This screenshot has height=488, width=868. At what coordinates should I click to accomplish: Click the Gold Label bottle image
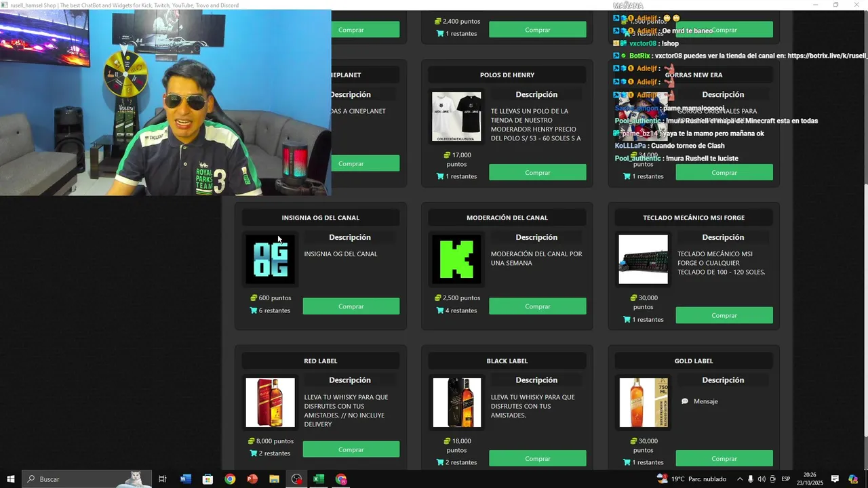tap(644, 403)
